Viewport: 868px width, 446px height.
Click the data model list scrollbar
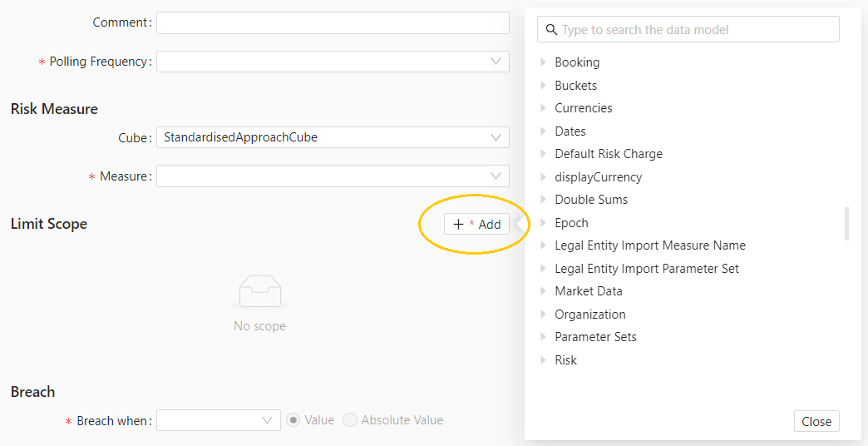pyautogui.click(x=847, y=223)
